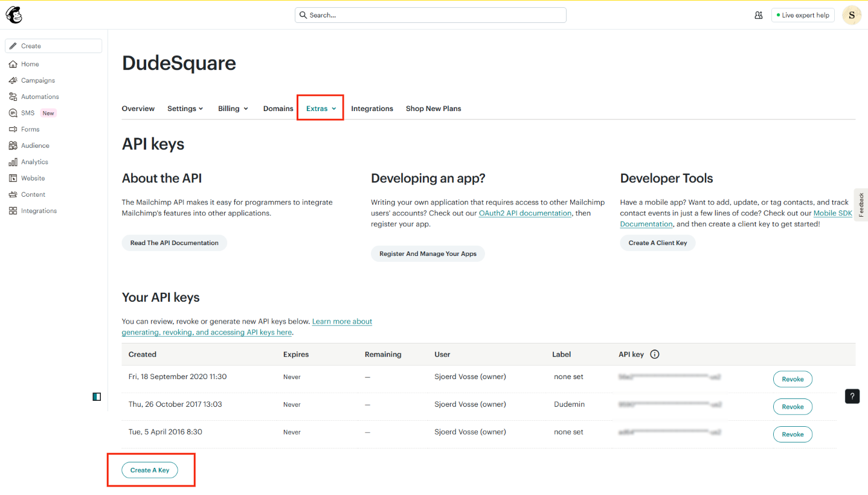Click 'Thu, 26 October 2017 13:03' cell
Image resolution: width=868 pixels, height=495 pixels.
pos(175,404)
